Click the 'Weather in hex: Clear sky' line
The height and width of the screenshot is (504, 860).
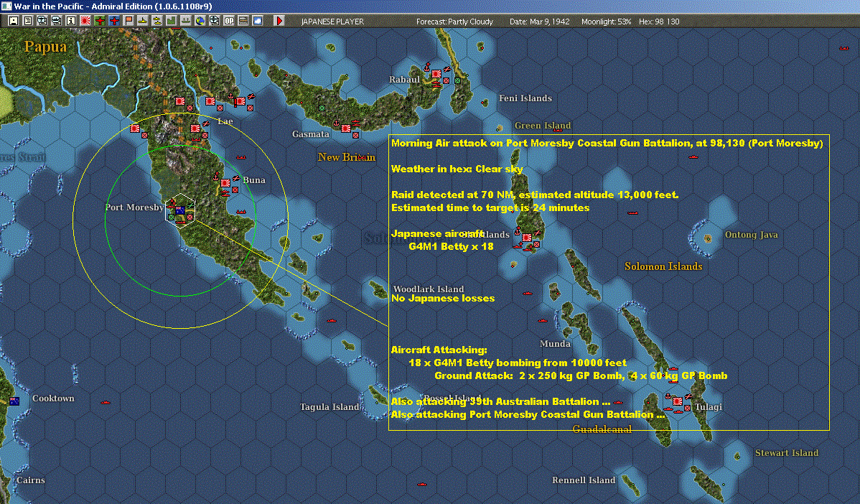point(457,169)
